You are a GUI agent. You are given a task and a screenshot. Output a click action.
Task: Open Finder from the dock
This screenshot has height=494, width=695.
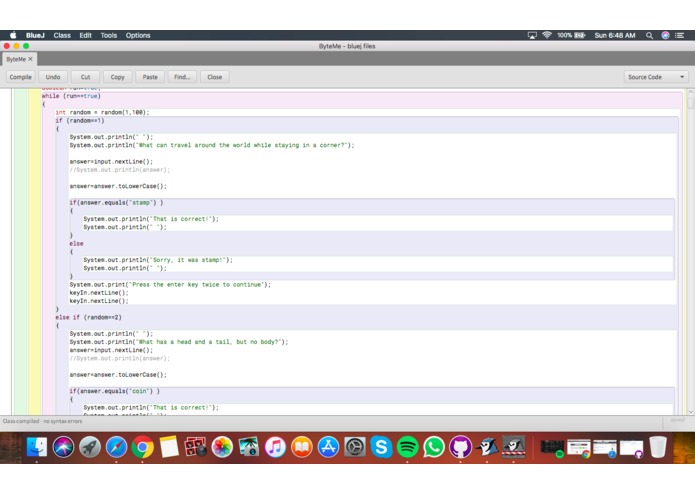37,447
